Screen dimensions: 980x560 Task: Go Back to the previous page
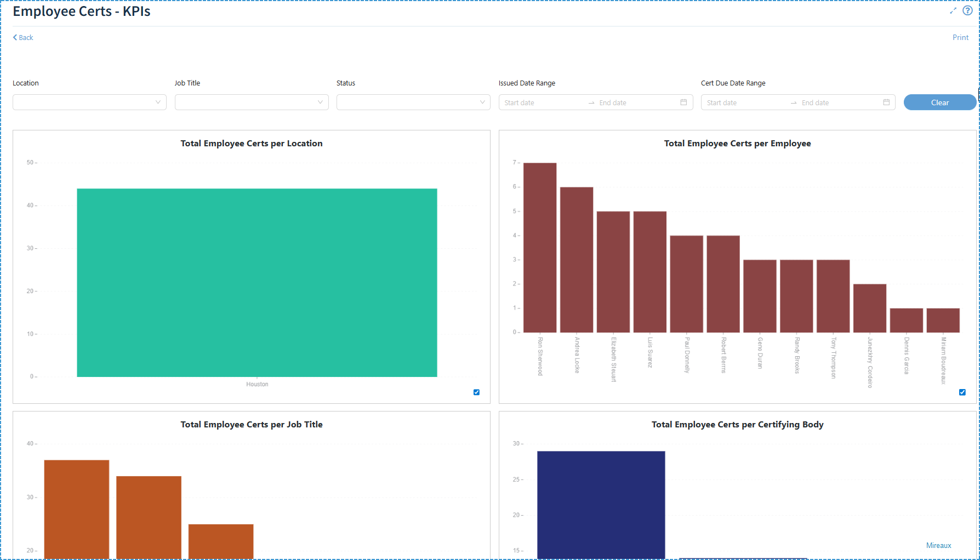[x=23, y=38]
